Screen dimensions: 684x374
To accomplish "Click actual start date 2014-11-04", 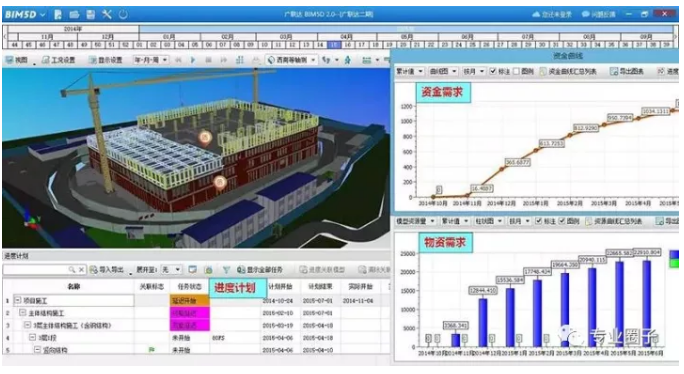I will click(358, 301).
